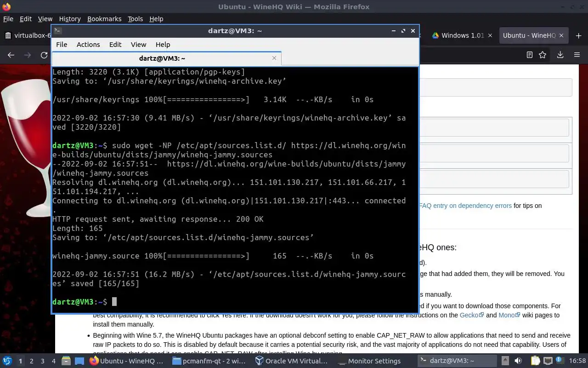Close the Windows 1.01 Firefox tab
The image size is (588, 368).
pos(490,35)
